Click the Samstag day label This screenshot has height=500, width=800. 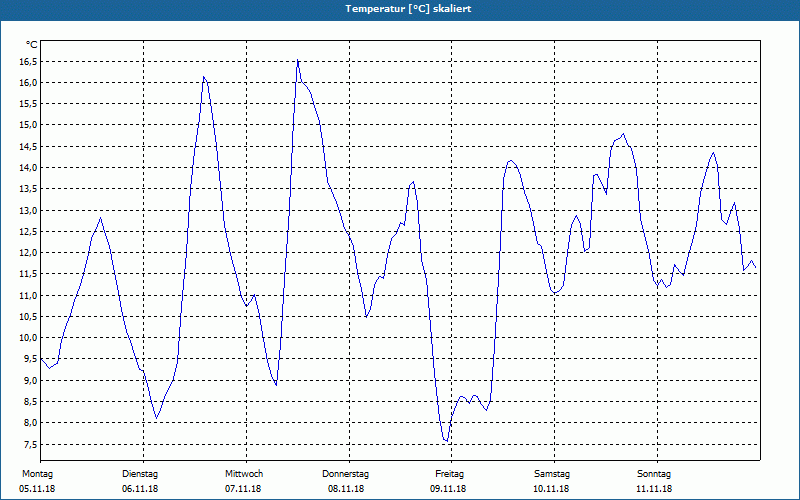pos(552,474)
